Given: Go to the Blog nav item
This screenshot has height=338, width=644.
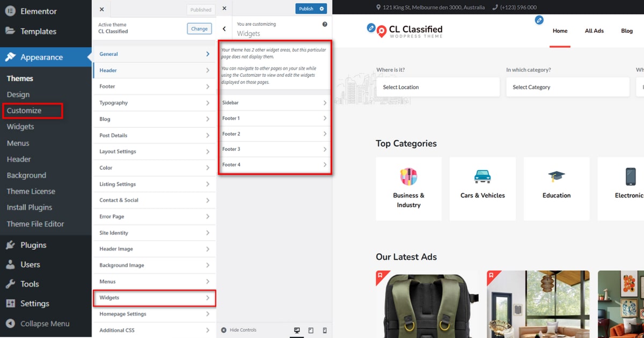Looking at the screenshot, I should point(627,31).
